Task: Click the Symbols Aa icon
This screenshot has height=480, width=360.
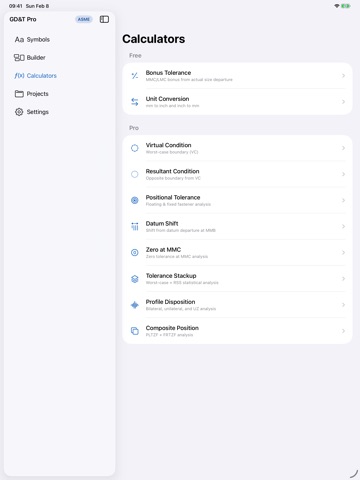Action: pos(19,40)
